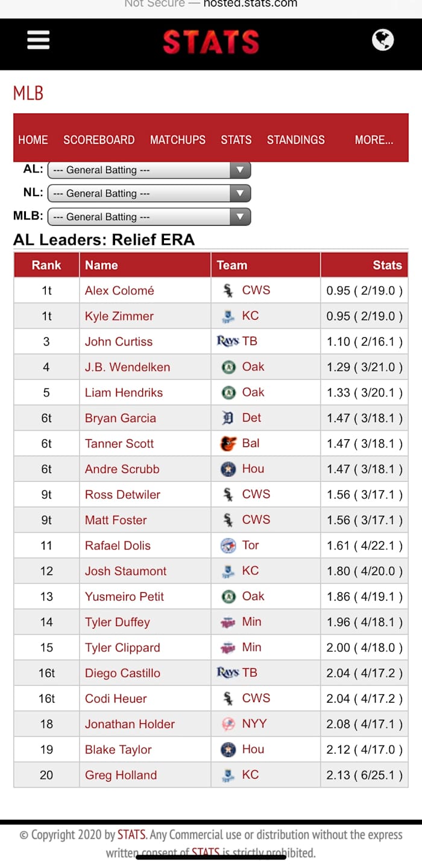This screenshot has width=422, height=868.
Task: Go to the SCOREBOARD menu item
Action: [99, 140]
